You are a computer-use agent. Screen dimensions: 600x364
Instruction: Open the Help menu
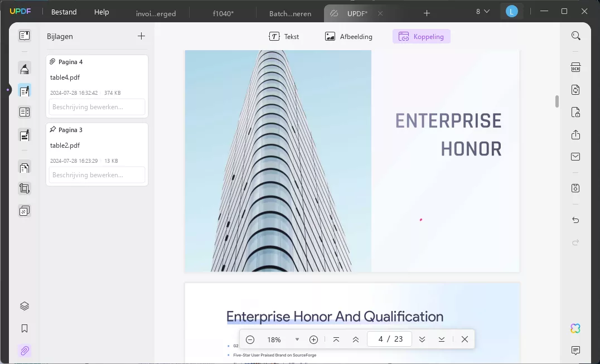(x=101, y=12)
